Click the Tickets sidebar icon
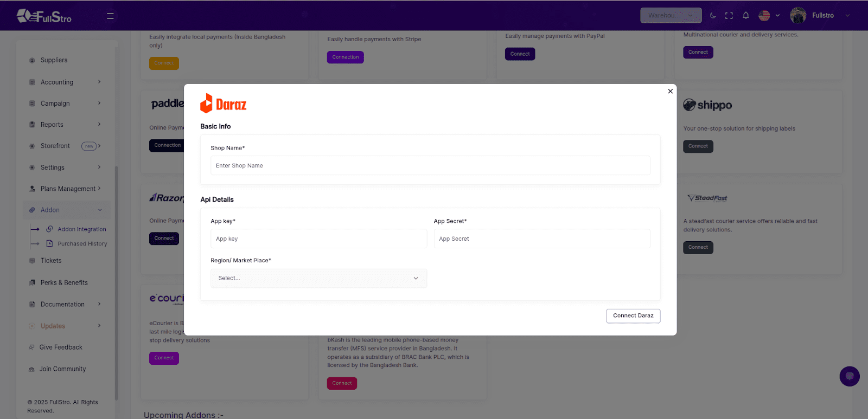868x419 pixels. point(32,261)
